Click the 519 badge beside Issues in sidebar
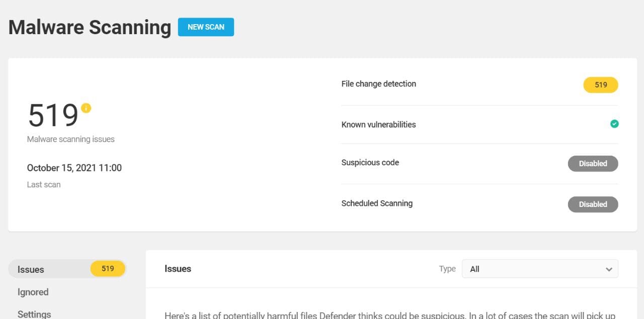Image resolution: width=644 pixels, height=319 pixels. point(107,269)
